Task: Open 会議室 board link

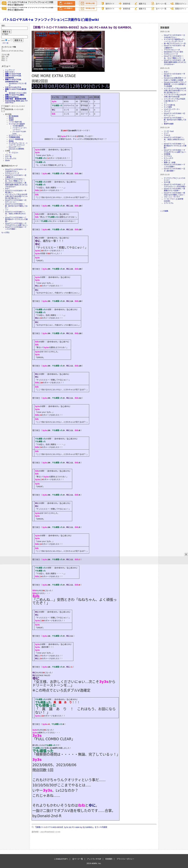Action: point(11,120)
